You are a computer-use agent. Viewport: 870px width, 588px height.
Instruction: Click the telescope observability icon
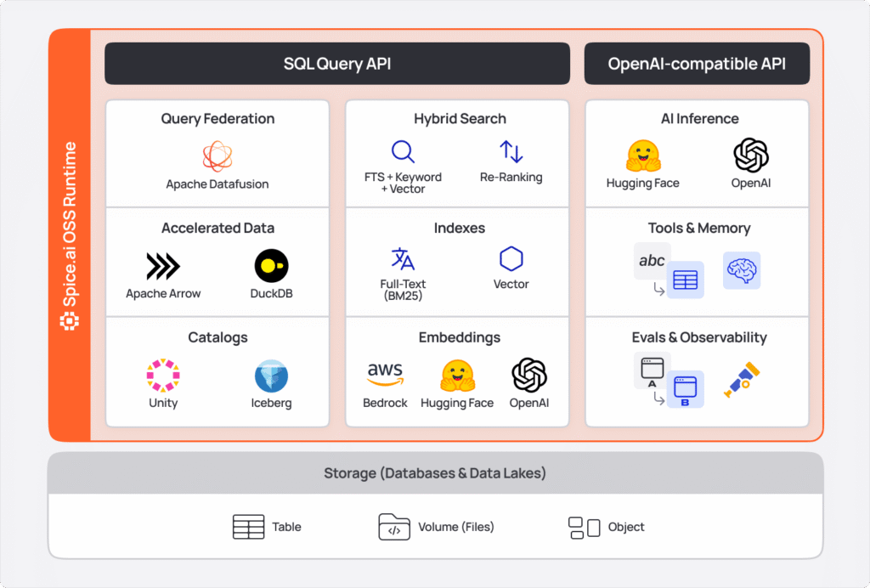pyautogui.click(x=741, y=380)
